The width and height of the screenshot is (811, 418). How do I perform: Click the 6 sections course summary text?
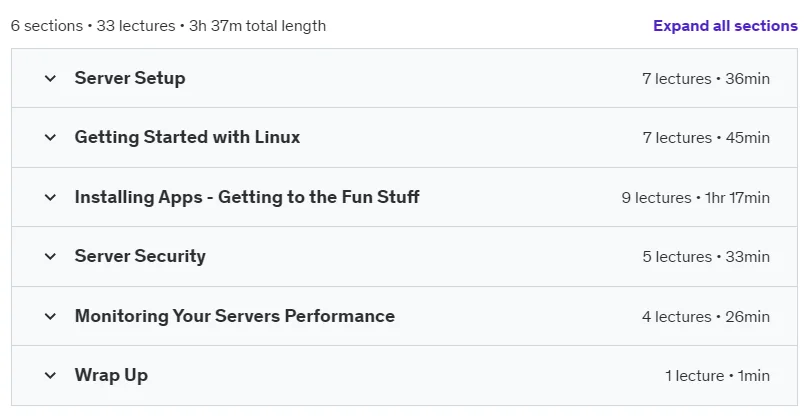click(x=168, y=26)
